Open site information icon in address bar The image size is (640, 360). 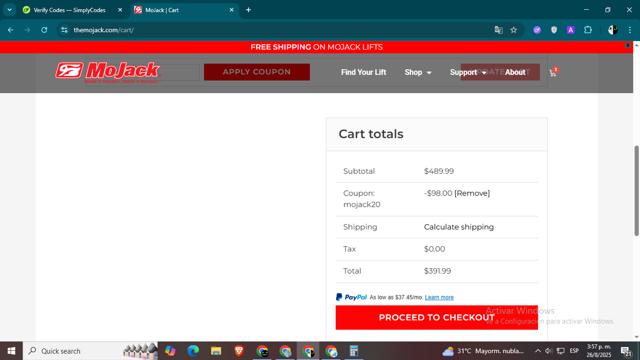(x=64, y=30)
